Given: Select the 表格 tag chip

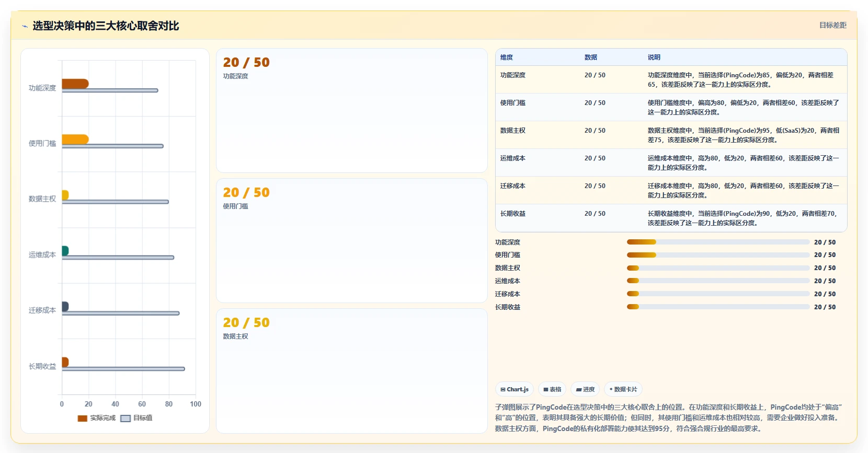Looking at the screenshot, I should pos(552,389).
